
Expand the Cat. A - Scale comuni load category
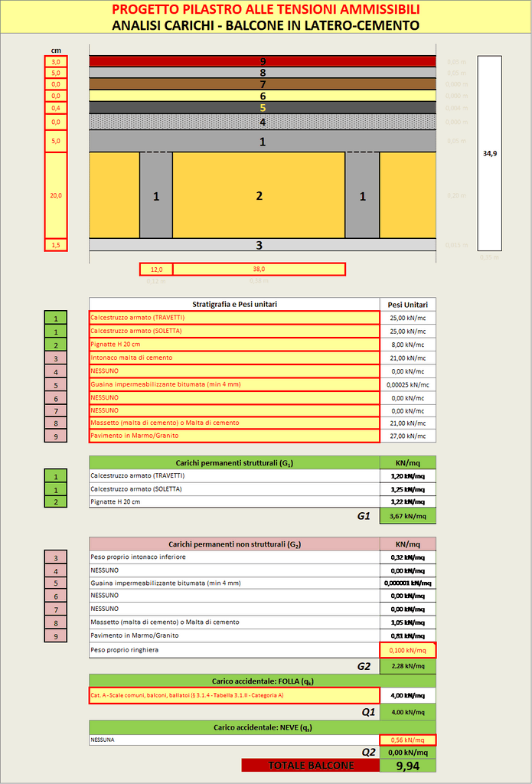(234, 696)
